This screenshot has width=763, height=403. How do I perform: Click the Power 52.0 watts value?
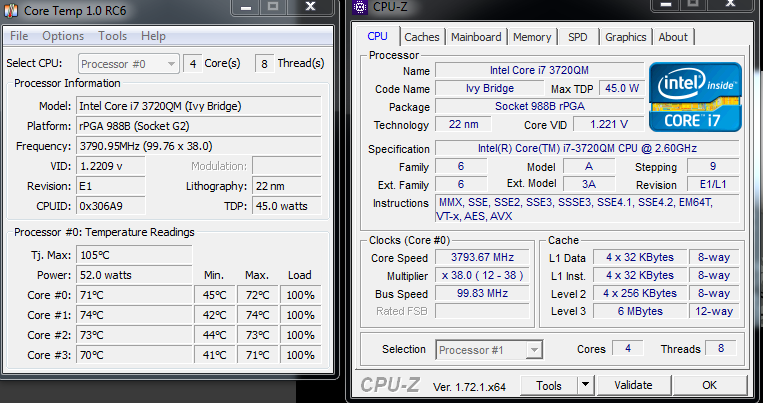click(x=134, y=275)
